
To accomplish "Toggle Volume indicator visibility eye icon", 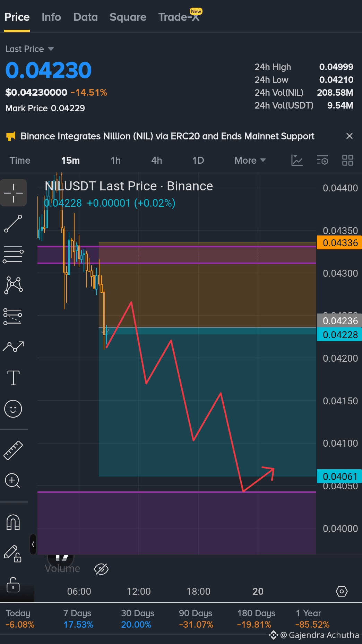I will point(101,569).
